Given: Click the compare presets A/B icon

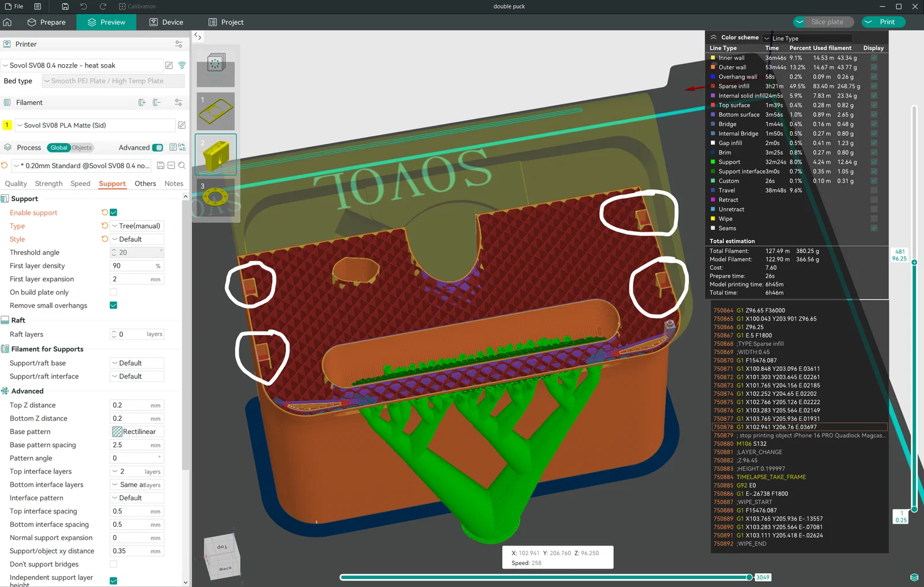Looking at the screenshot, I should 182,147.
